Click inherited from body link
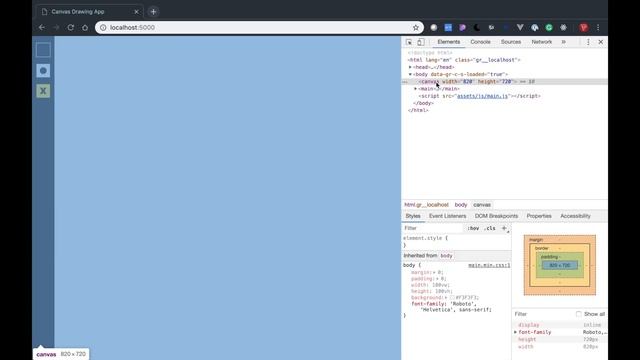Screen dimensions: 640x360 click(x=446, y=256)
